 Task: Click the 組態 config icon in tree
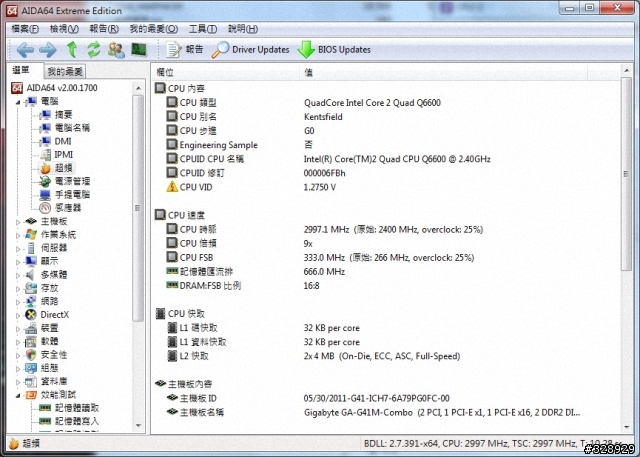tap(31, 368)
